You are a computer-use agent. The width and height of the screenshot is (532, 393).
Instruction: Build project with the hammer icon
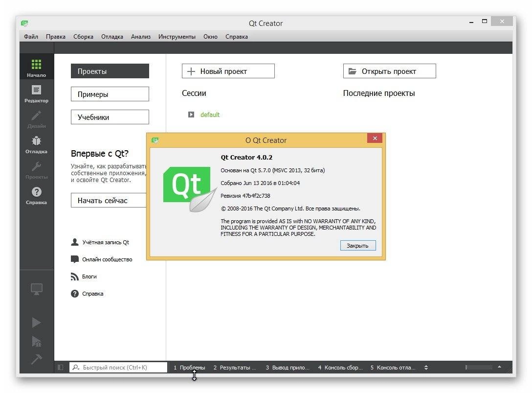pos(36,359)
